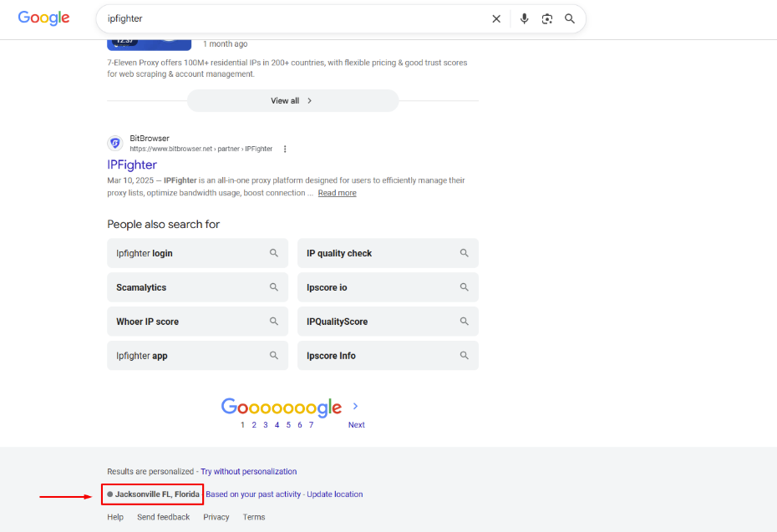Click next-page chevron beside Goooooooogle logo
Image resolution: width=777 pixels, height=532 pixels.
pos(355,406)
